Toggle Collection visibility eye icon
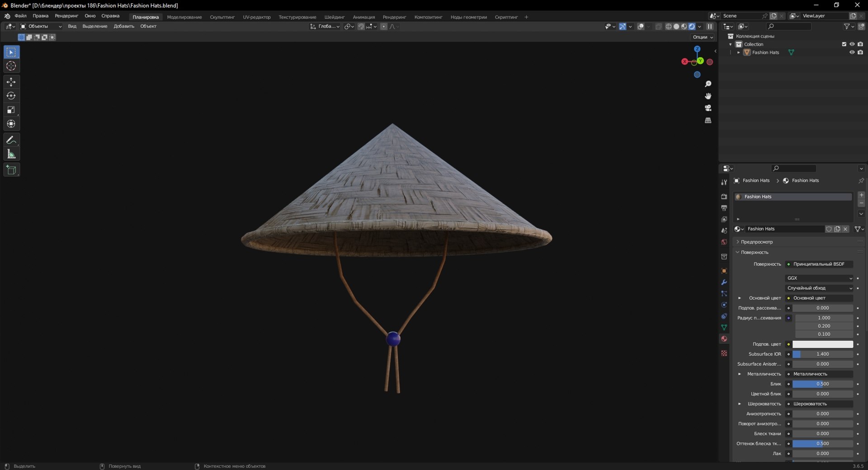Screen dimensions: 868x470 click(x=852, y=44)
